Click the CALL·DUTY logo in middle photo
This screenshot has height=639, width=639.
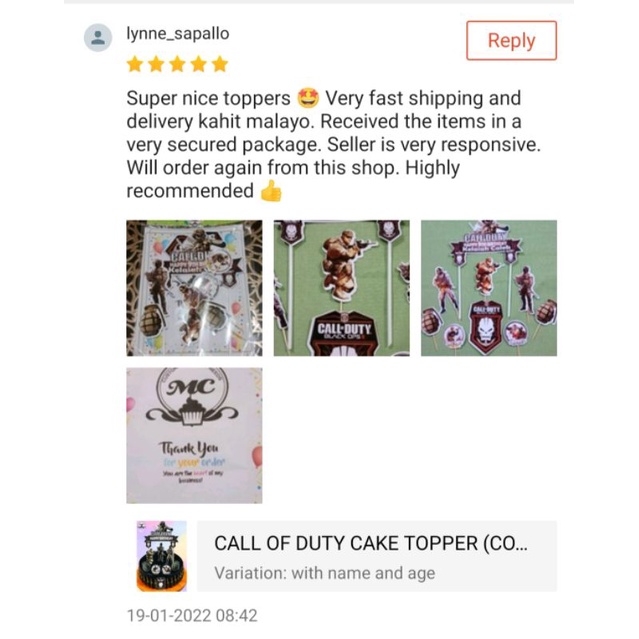(x=344, y=330)
